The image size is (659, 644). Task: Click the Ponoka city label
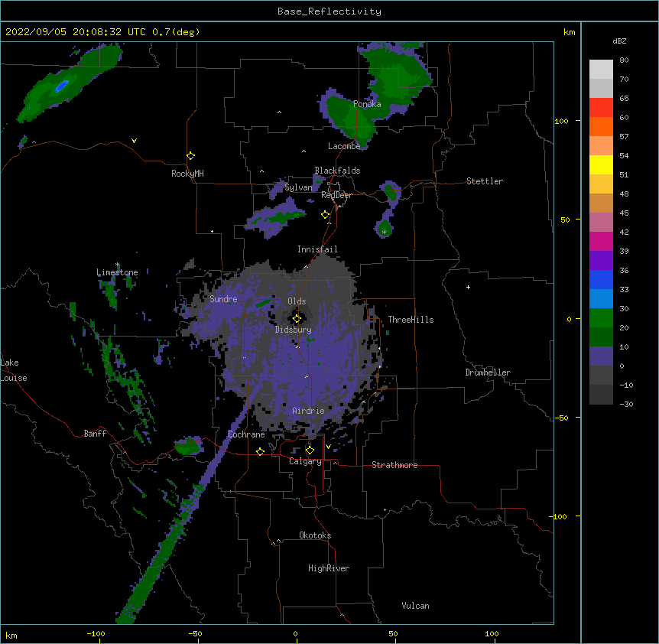(367, 104)
